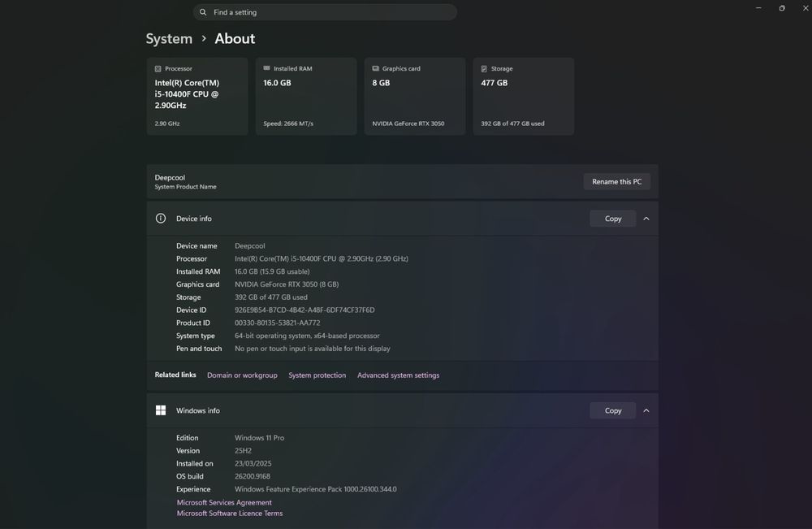Go back to System breadcrumb
Image resolution: width=812 pixels, height=529 pixels.
pyautogui.click(x=169, y=38)
